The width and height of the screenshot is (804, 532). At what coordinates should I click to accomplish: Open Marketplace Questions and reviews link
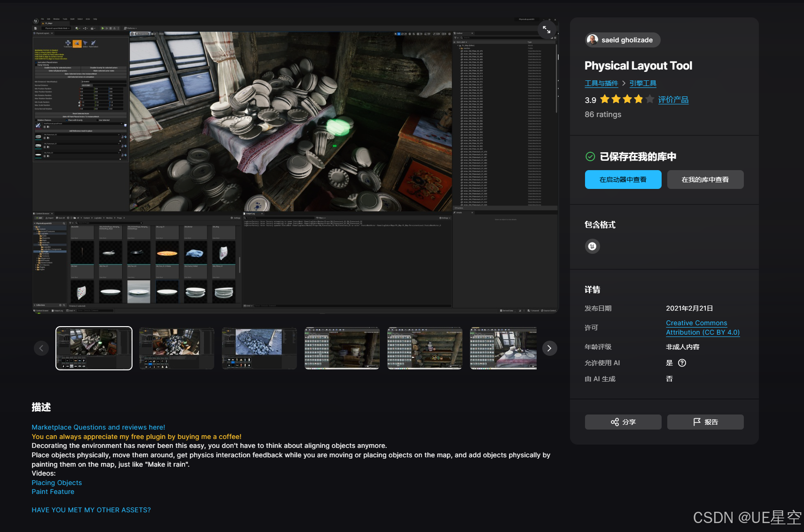coord(98,427)
